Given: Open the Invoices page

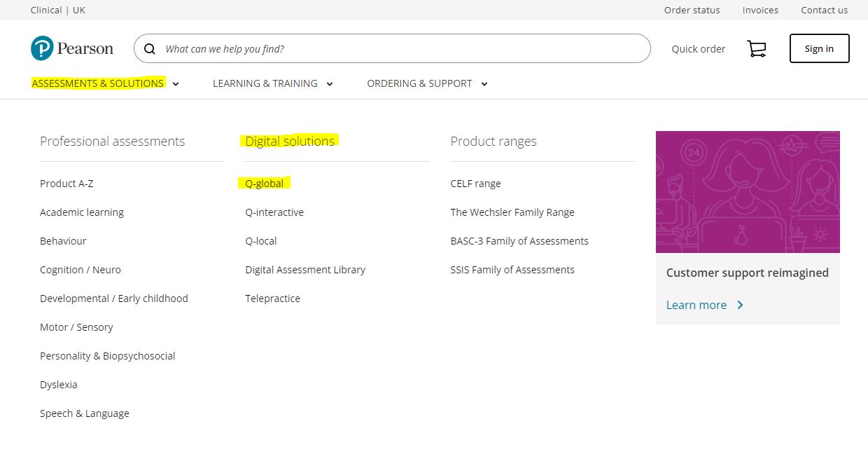Looking at the screenshot, I should coord(760,10).
